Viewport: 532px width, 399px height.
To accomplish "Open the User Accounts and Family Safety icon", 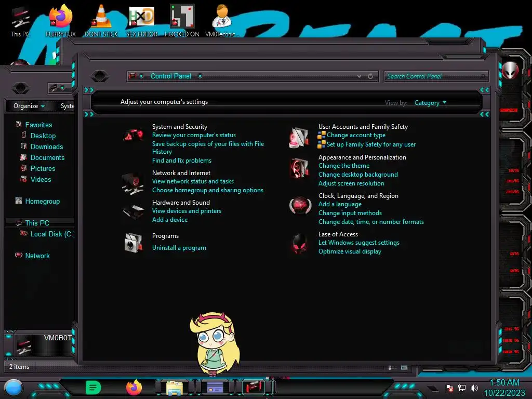I will (299, 137).
